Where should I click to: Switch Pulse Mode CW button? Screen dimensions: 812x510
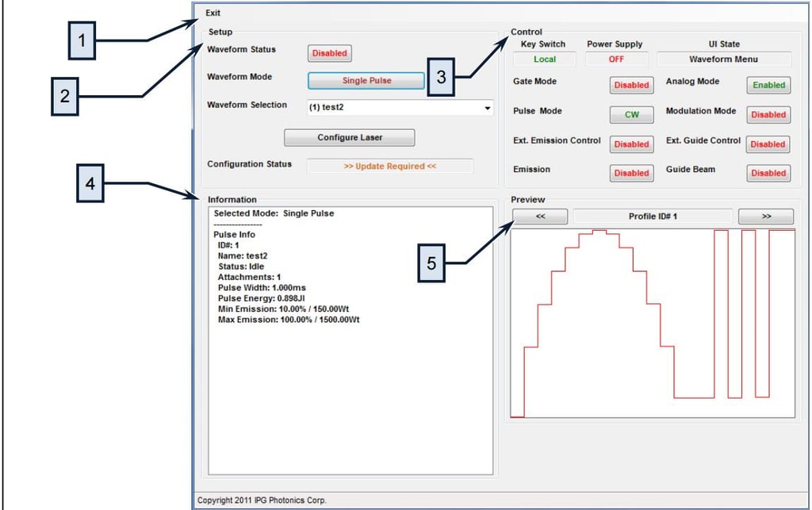tap(631, 114)
